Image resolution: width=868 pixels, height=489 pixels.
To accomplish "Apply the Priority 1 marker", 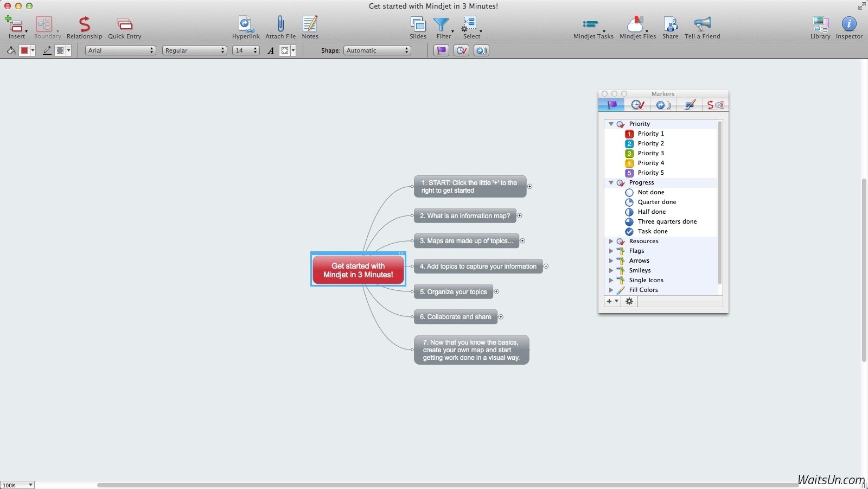I will 650,134.
